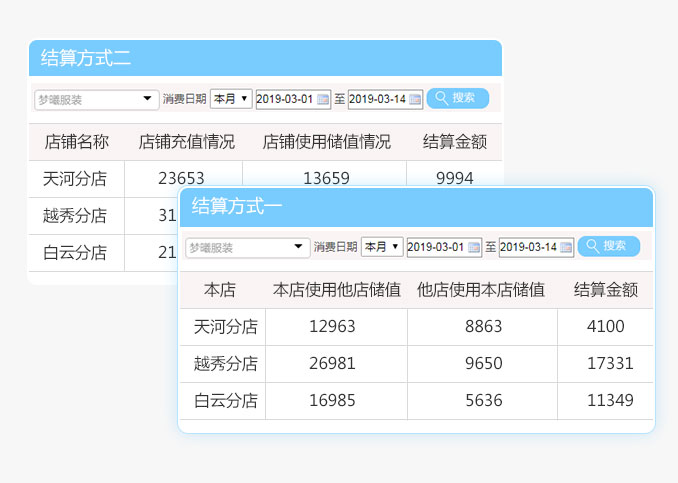This screenshot has height=483, width=678.
Task: Select 越秀分店 row in 结算方式一 table
Action: pyautogui.click(x=225, y=364)
